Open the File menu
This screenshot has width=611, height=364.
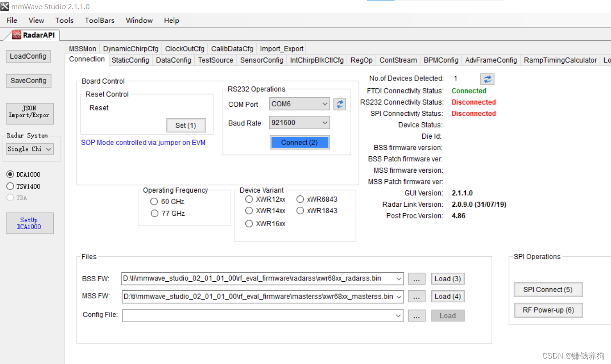[x=12, y=20]
